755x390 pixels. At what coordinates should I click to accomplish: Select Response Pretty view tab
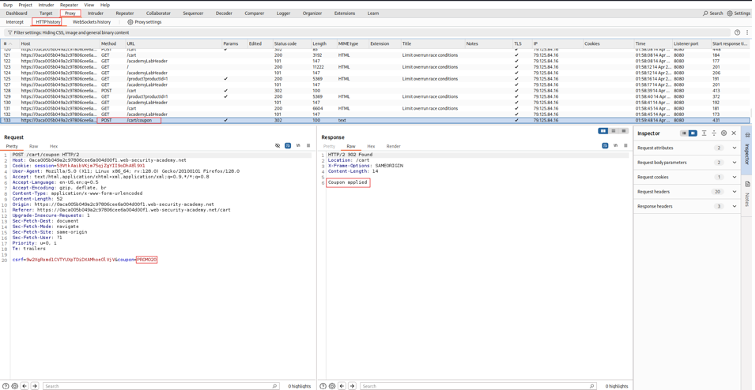[x=329, y=146]
